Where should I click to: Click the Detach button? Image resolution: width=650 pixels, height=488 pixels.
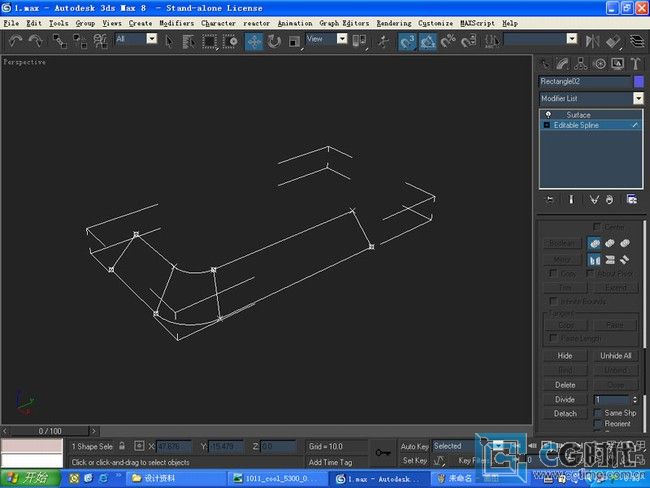coord(565,413)
